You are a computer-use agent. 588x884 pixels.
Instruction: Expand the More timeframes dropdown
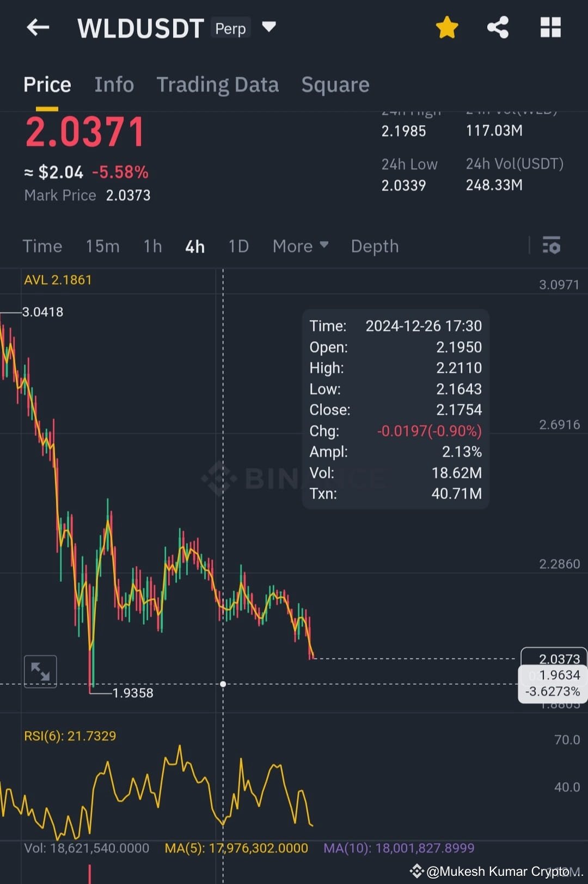pos(301,246)
